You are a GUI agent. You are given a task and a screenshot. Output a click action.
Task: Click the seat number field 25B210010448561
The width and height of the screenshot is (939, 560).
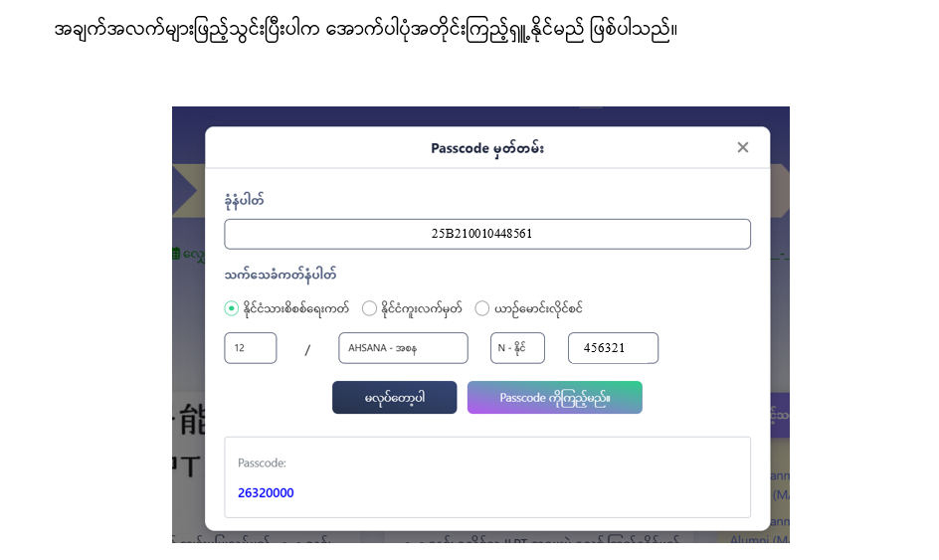(486, 234)
